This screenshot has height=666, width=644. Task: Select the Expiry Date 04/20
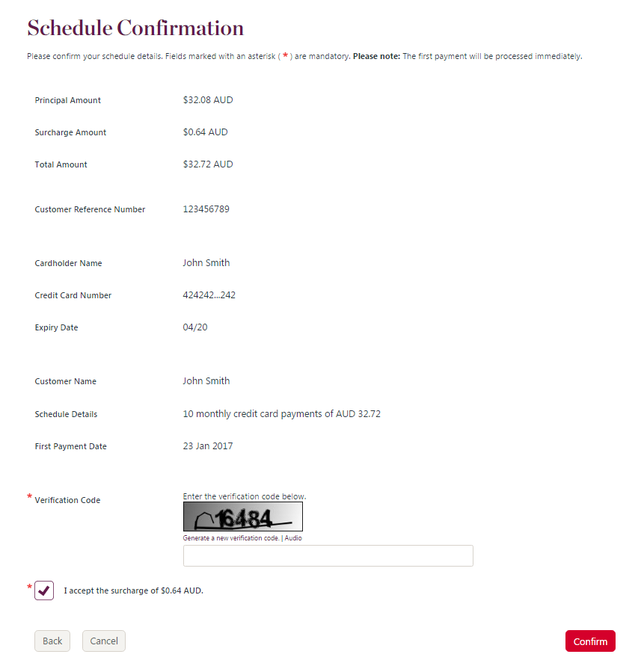194,327
